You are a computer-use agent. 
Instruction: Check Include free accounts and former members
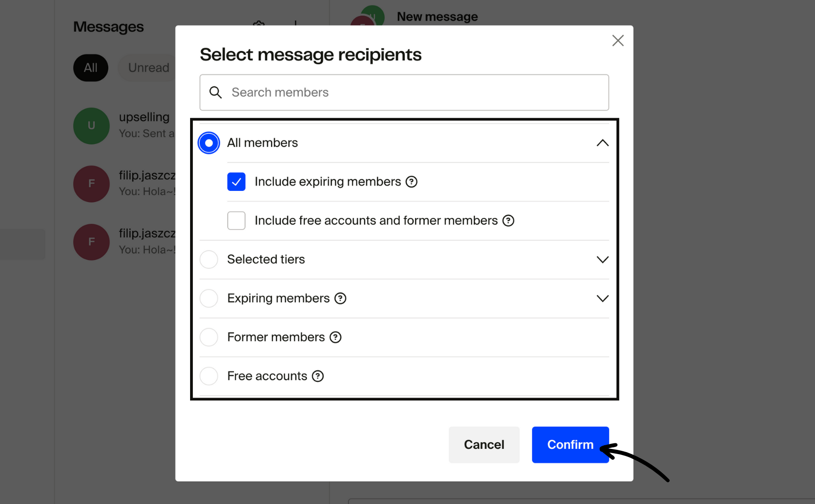236,220
